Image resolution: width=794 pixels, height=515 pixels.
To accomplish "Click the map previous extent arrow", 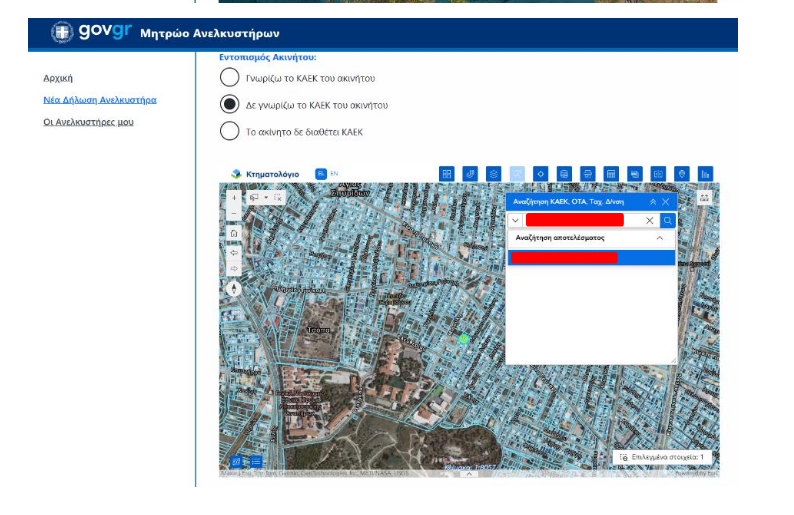I will coord(234,252).
